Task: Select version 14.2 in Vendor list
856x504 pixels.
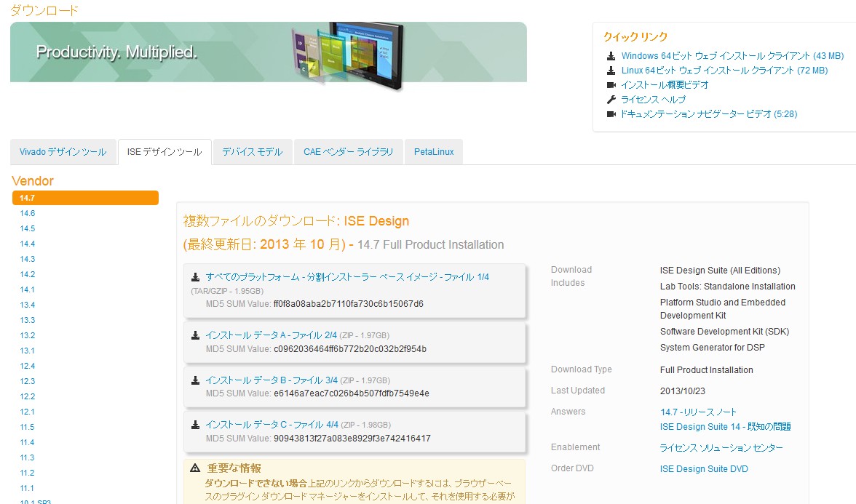Action: (28, 274)
